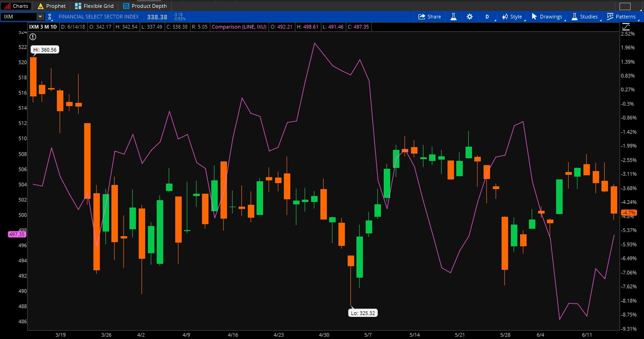Click the exclamation alert icon on chart
This screenshot has width=644, height=339.
coord(33,36)
